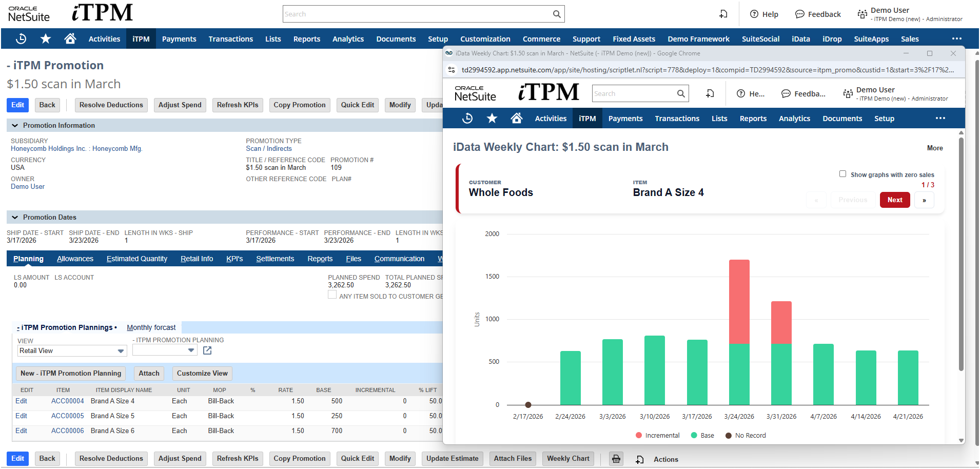
Task: Open Demo User role switcher in main header
Action: click(x=910, y=14)
